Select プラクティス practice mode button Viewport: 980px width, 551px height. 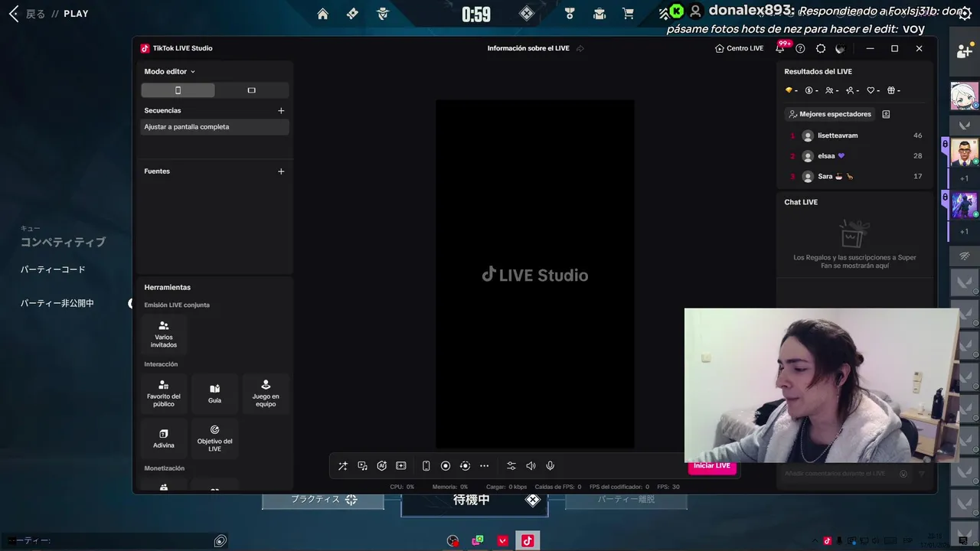coord(323,500)
